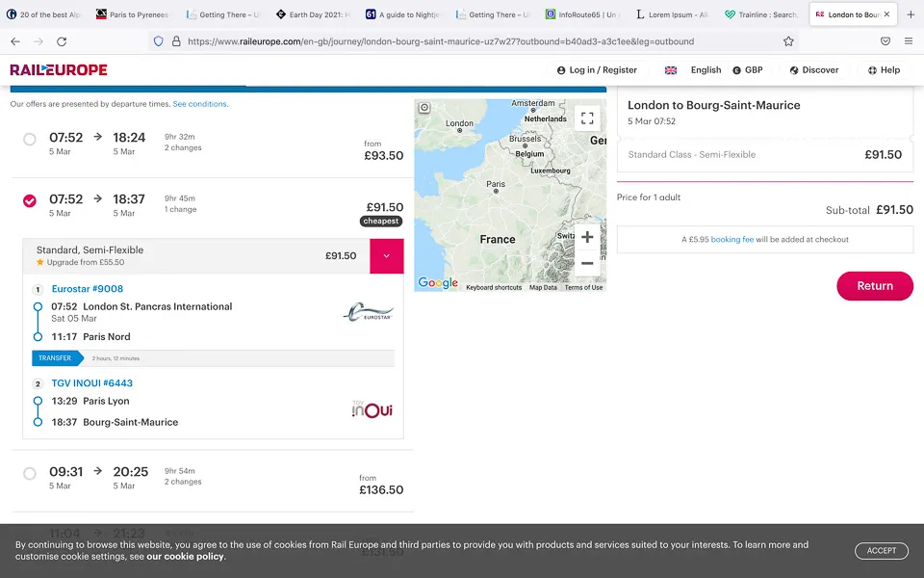
Task: Click the browser address bar URL
Action: pos(441,41)
